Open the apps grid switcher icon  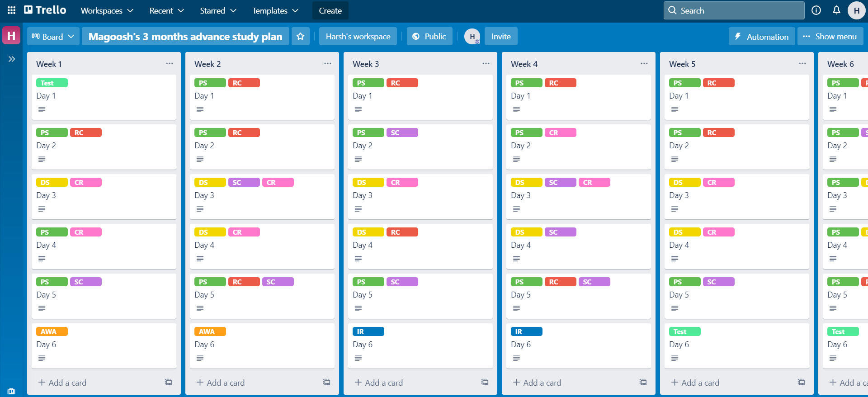[11, 10]
